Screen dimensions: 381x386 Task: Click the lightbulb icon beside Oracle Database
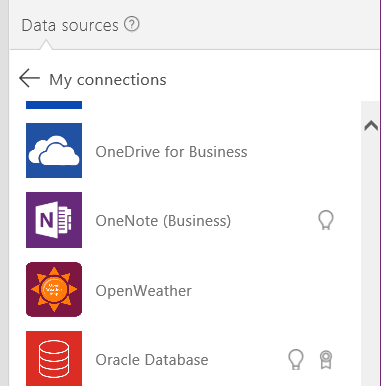coord(296,359)
